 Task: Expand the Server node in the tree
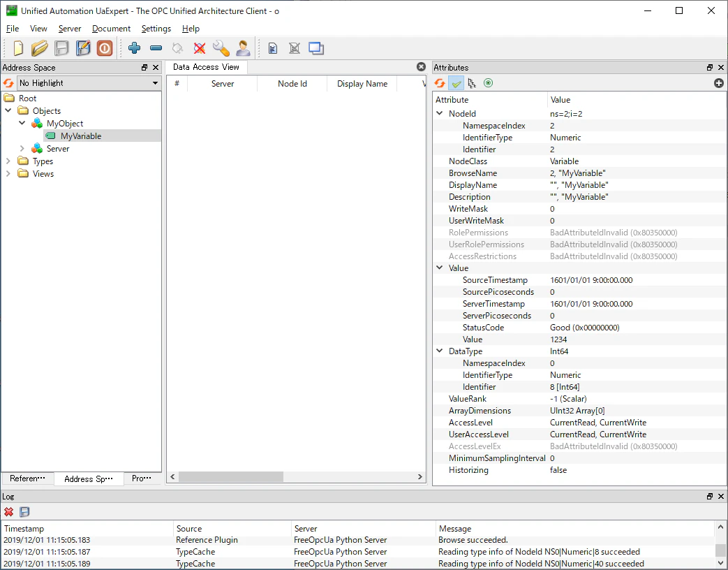pos(22,148)
